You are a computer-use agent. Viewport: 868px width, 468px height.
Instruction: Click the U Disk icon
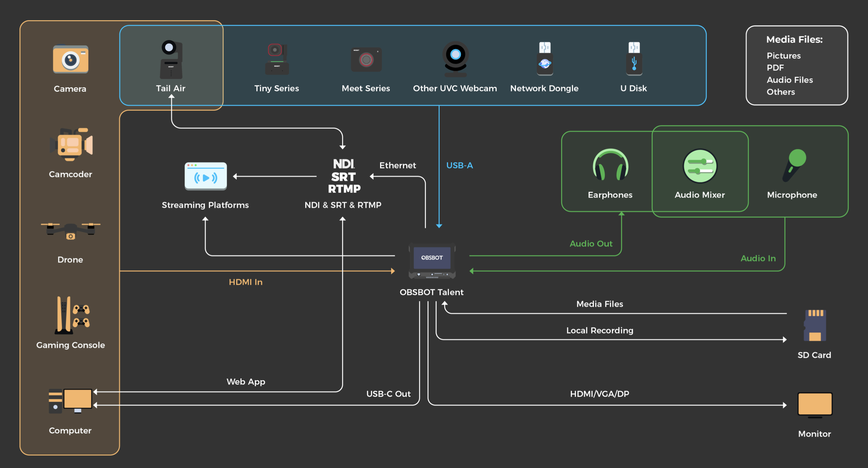tap(634, 59)
